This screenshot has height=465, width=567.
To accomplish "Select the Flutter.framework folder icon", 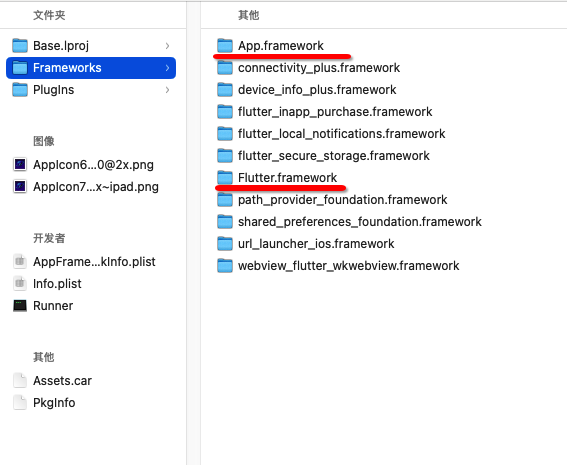I will 225,178.
